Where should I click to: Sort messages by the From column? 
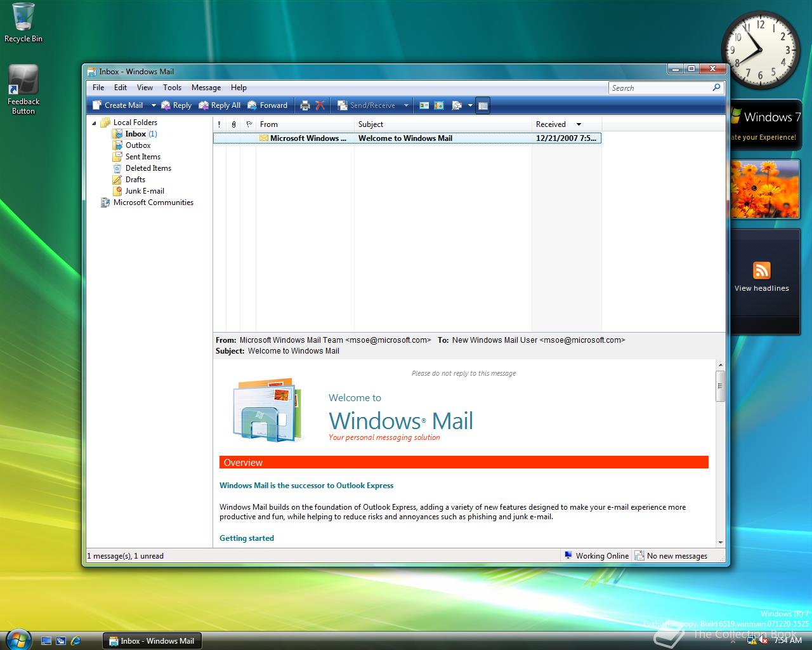click(305, 124)
